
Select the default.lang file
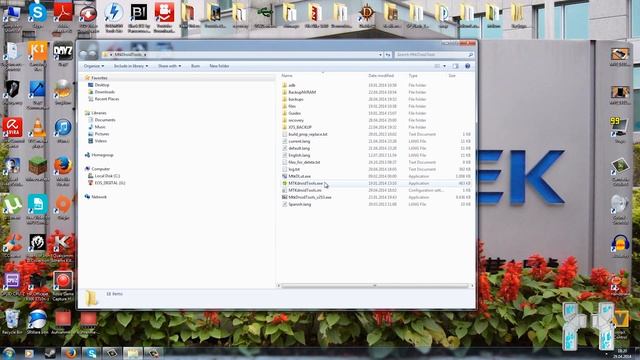point(299,148)
